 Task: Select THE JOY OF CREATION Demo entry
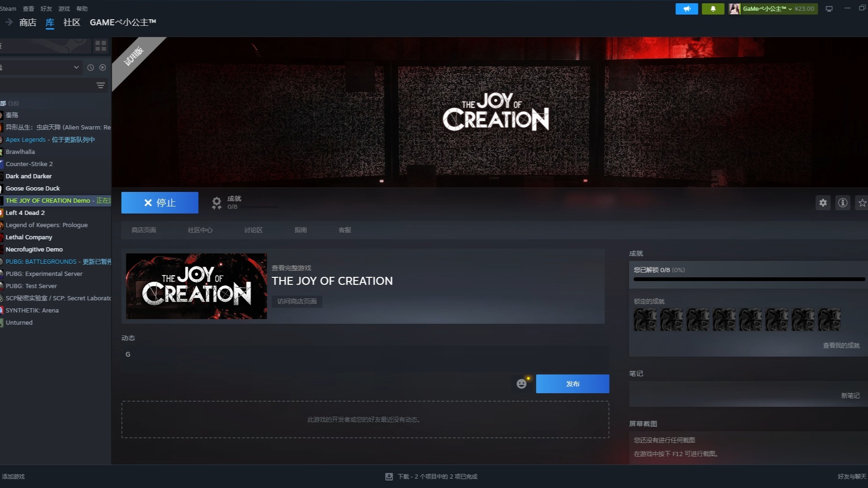(x=55, y=200)
